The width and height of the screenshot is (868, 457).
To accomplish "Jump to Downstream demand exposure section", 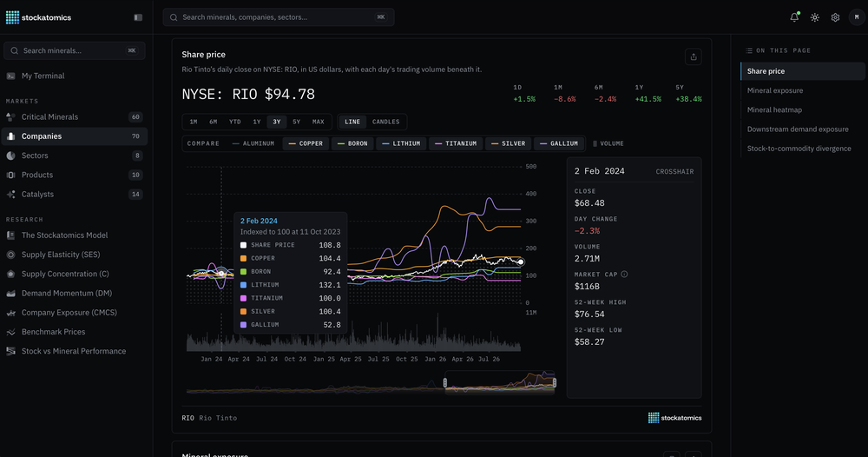I will [x=798, y=129].
